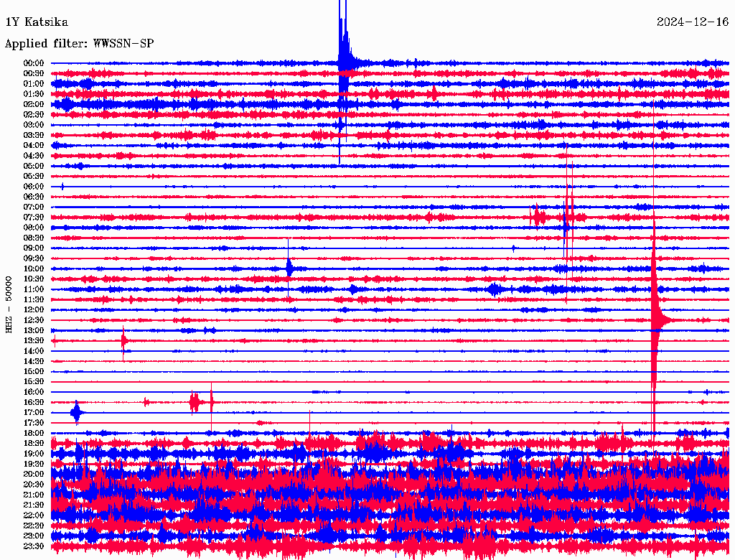The width and height of the screenshot is (735, 560).
Task: Click the 13:30 time label
Action: tap(34, 341)
